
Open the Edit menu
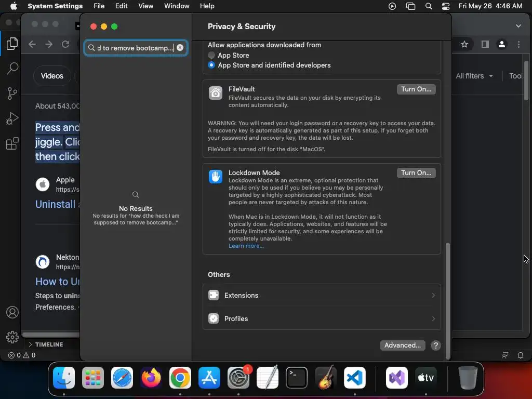121,6
